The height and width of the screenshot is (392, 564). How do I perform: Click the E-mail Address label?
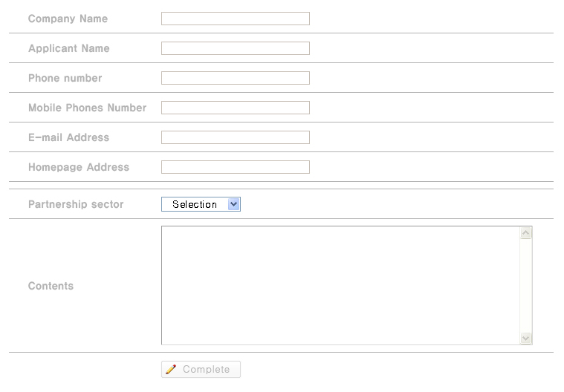pyautogui.click(x=68, y=137)
